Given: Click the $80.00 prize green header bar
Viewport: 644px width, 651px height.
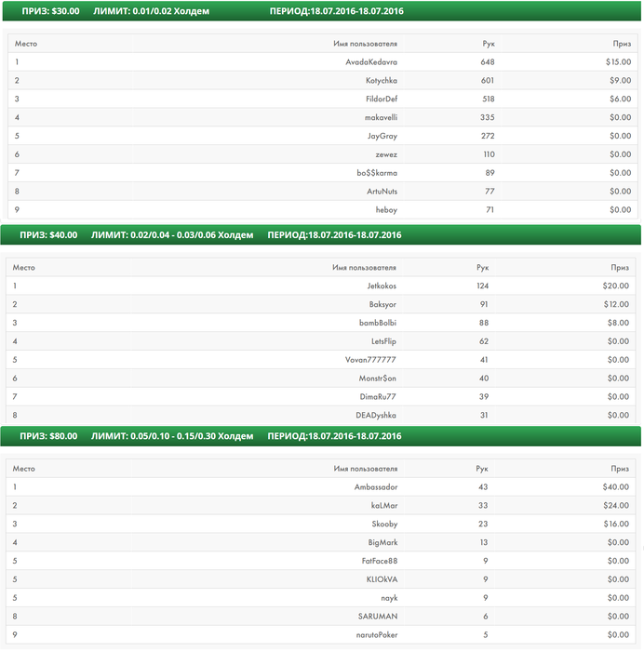Looking at the screenshot, I should (321, 436).
